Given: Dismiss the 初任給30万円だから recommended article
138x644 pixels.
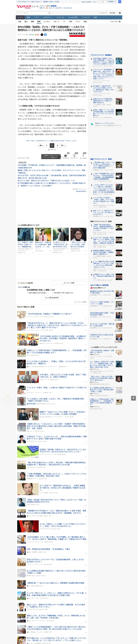Looking at the screenshot, I should 86,330.
